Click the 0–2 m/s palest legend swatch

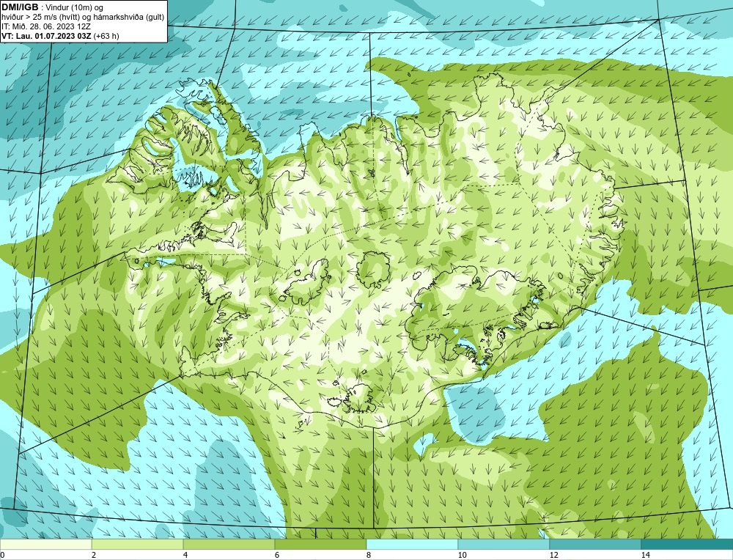point(45,544)
